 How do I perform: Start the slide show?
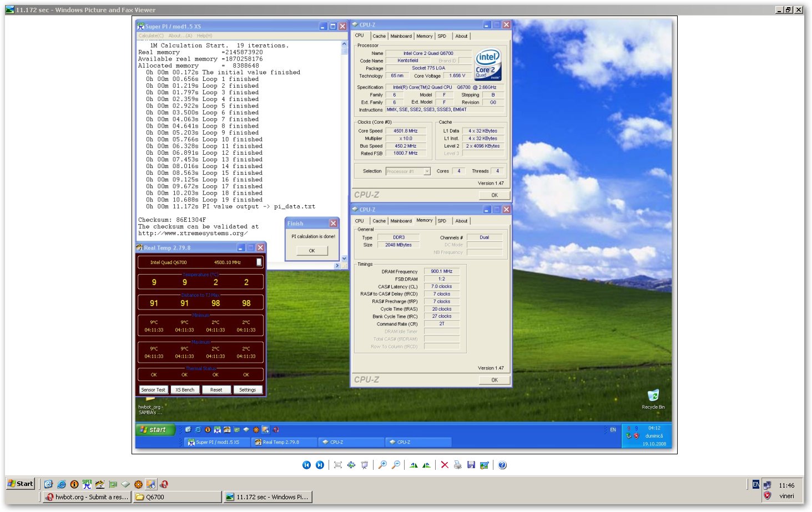pos(364,465)
